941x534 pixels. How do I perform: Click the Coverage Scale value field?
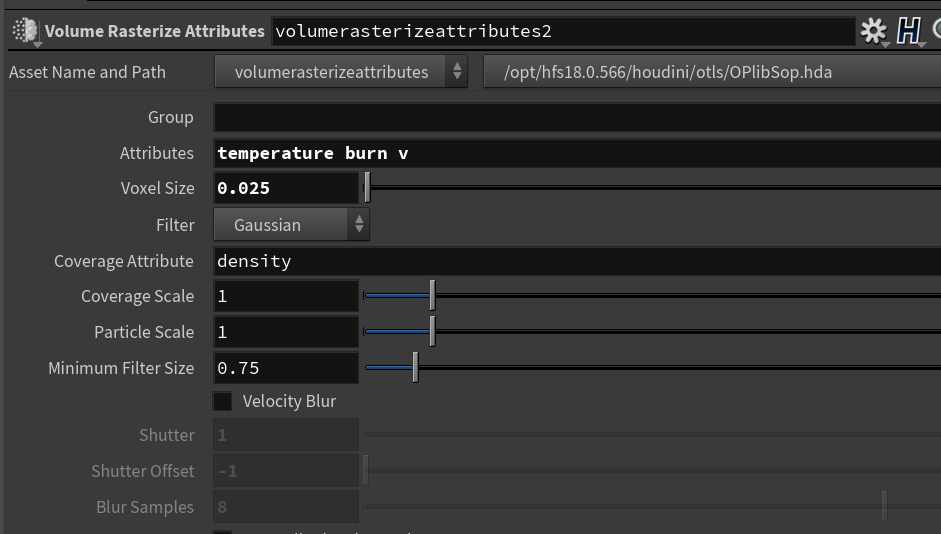click(286, 296)
